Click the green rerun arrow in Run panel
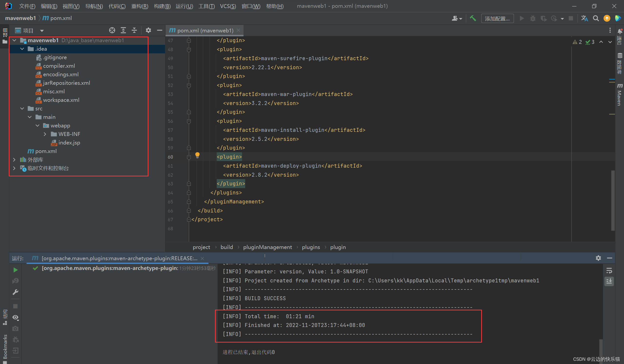This screenshot has width=624, height=364. [x=15, y=270]
